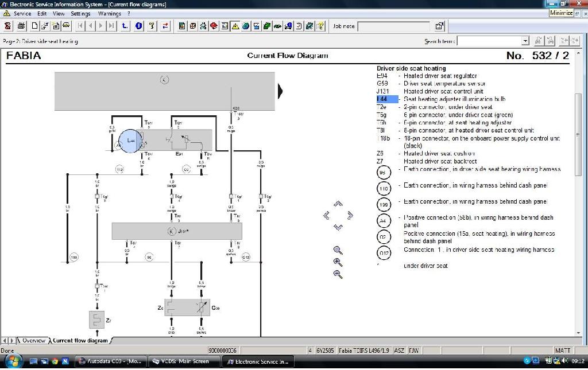Select the highlighted L44 legend entry
588x370 pixels.
click(387, 99)
